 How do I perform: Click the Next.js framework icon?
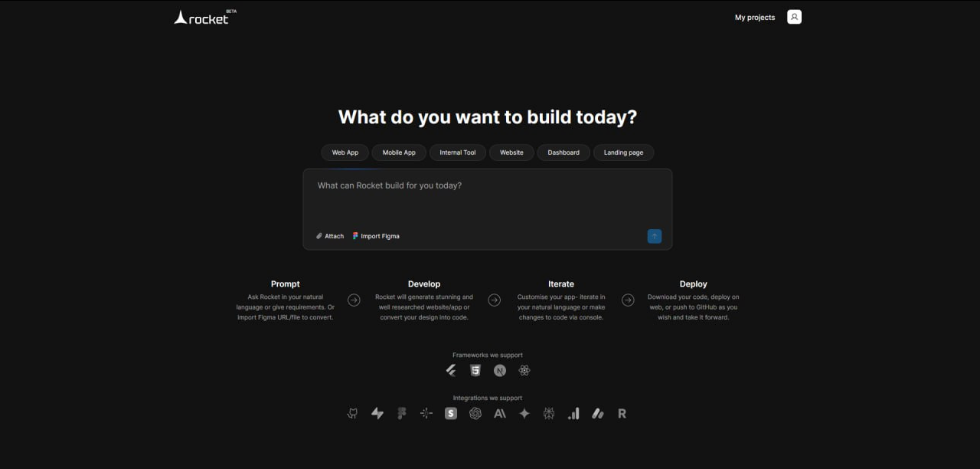pyautogui.click(x=500, y=370)
